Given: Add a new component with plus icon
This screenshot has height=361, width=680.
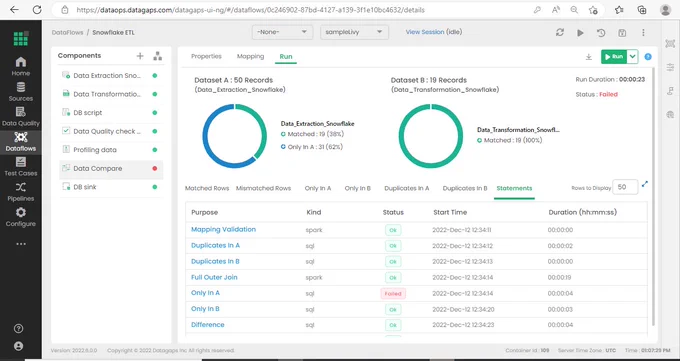Looking at the screenshot, I should (x=140, y=56).
